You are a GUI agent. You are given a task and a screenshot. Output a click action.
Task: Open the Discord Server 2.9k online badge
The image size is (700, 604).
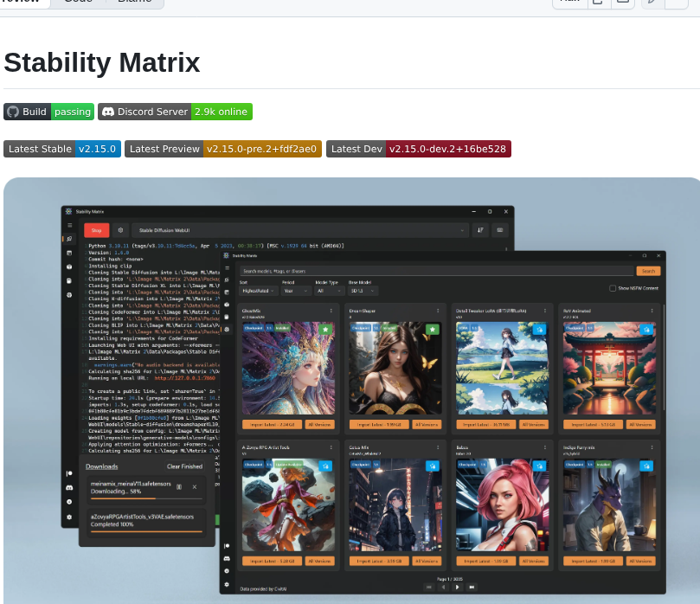click(x=175, y=112)
